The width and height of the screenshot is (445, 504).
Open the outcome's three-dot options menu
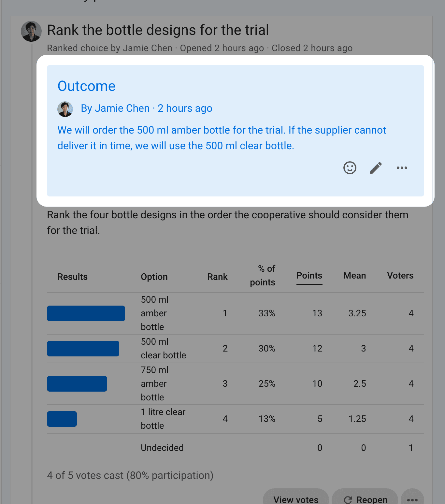pyautogui.click(x=402, y=168)
